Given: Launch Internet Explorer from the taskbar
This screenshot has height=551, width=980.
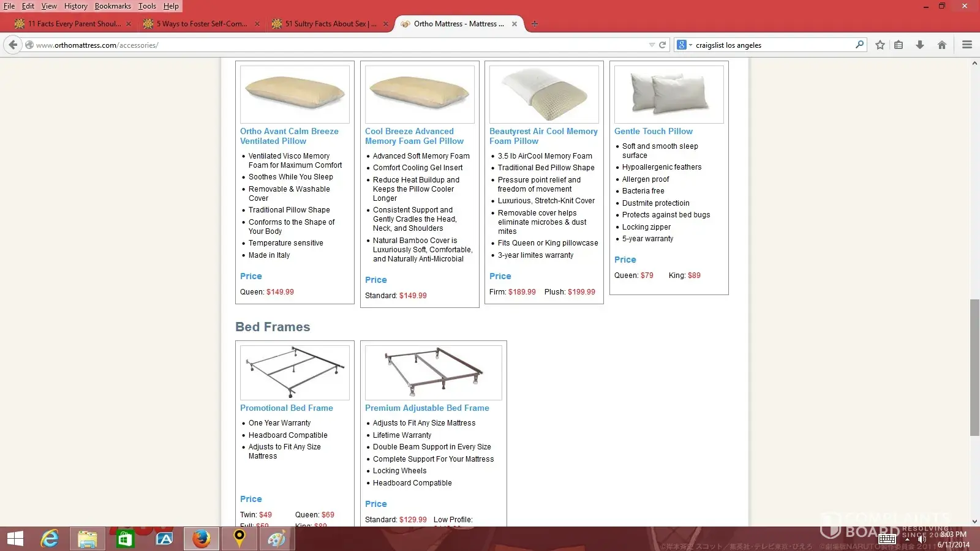Looking at the screenshot, I should click(x=50, y=539).
